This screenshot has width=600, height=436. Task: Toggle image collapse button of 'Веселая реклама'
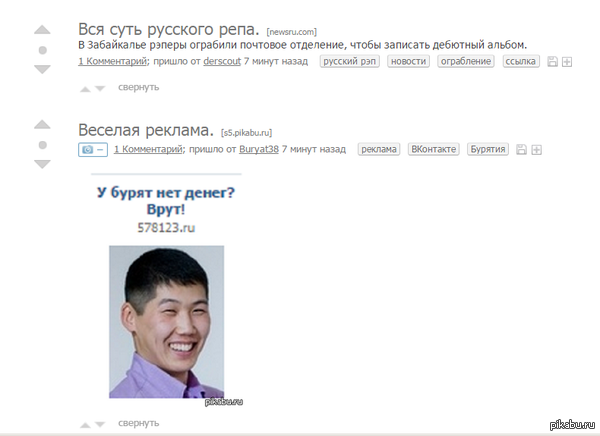pyautogui.click(x=93, y=150)
